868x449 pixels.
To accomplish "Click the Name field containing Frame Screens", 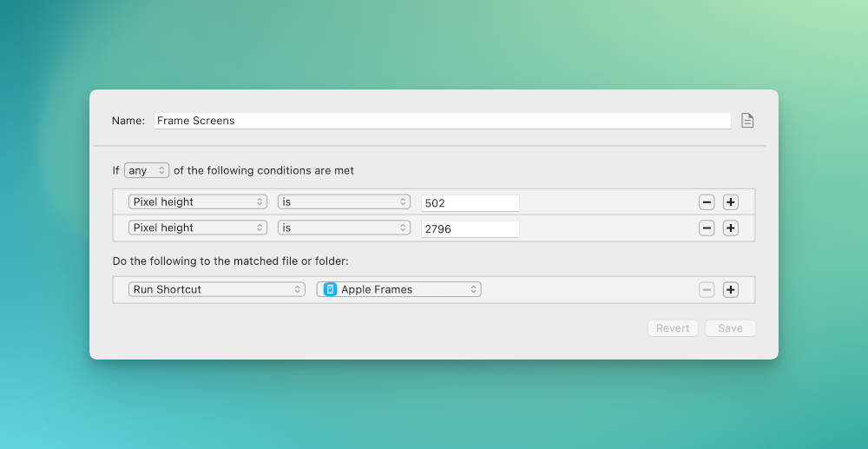I will (443, 121).
